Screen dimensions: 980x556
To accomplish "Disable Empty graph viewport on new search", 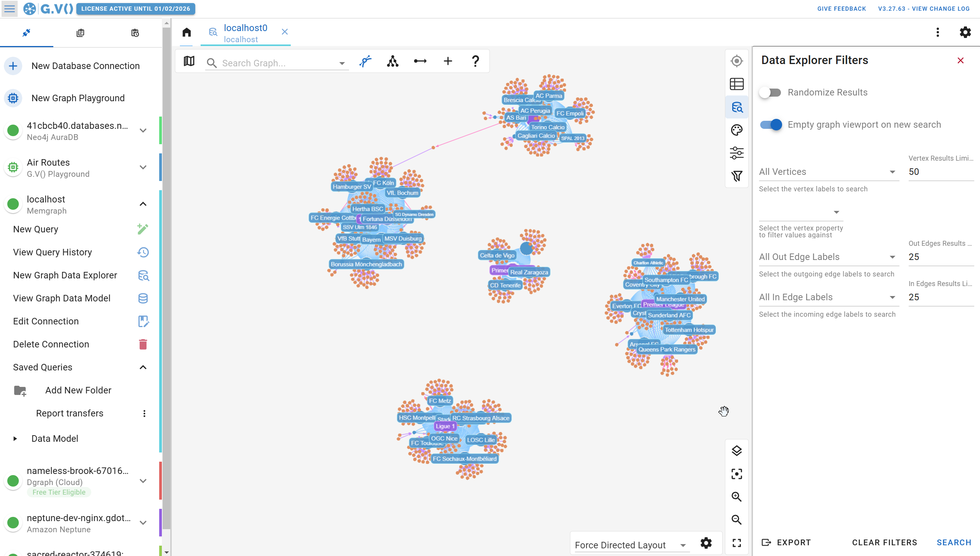I will [x=770, y=125].
